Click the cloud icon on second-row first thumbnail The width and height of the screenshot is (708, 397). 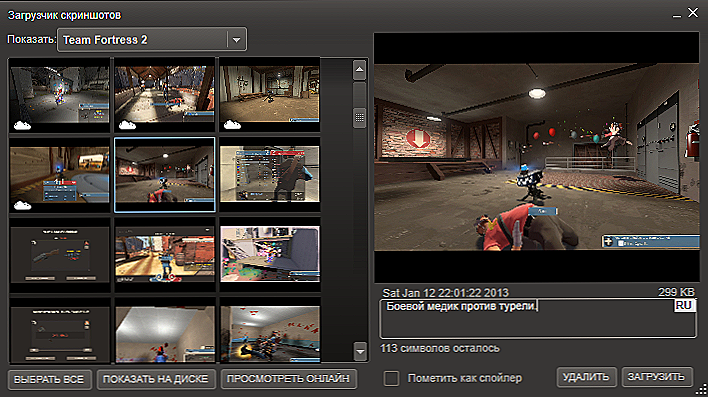[x=22, y=206]
